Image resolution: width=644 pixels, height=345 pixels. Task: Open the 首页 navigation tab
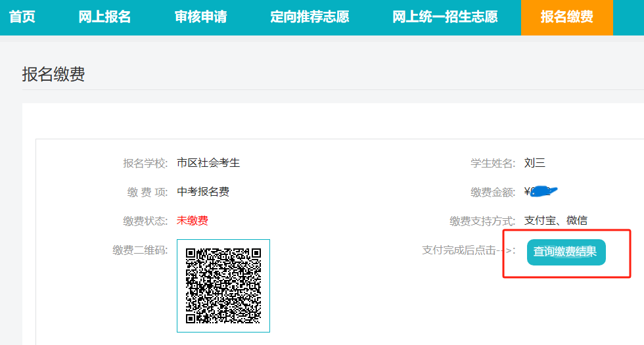click(22, 17)
